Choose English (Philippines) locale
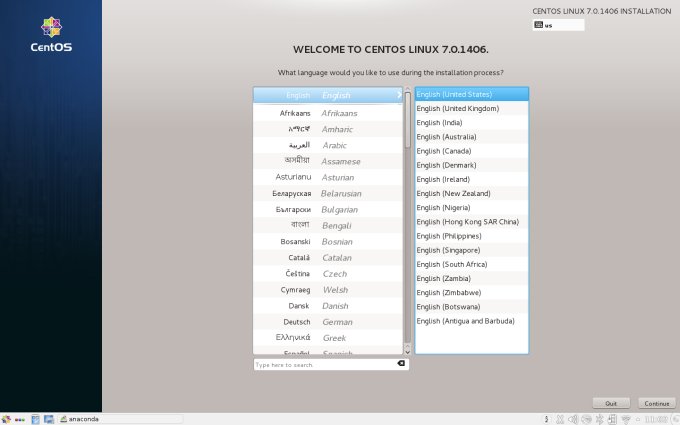The image size is (680, 425). pos(472,236)
